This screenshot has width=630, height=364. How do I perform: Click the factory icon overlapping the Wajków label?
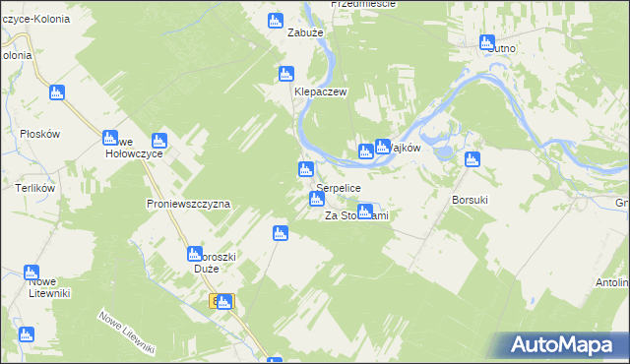point(383,147)
